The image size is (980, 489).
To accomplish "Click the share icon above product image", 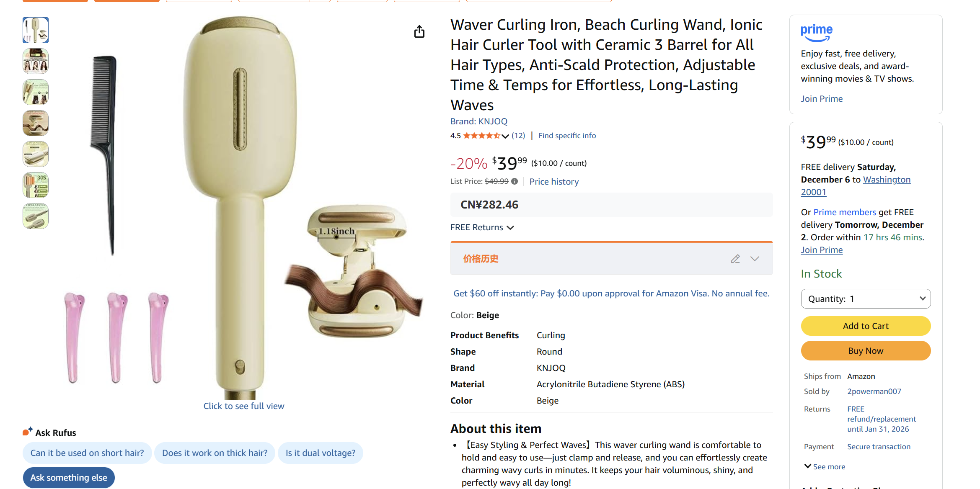I will pos(419,32).
